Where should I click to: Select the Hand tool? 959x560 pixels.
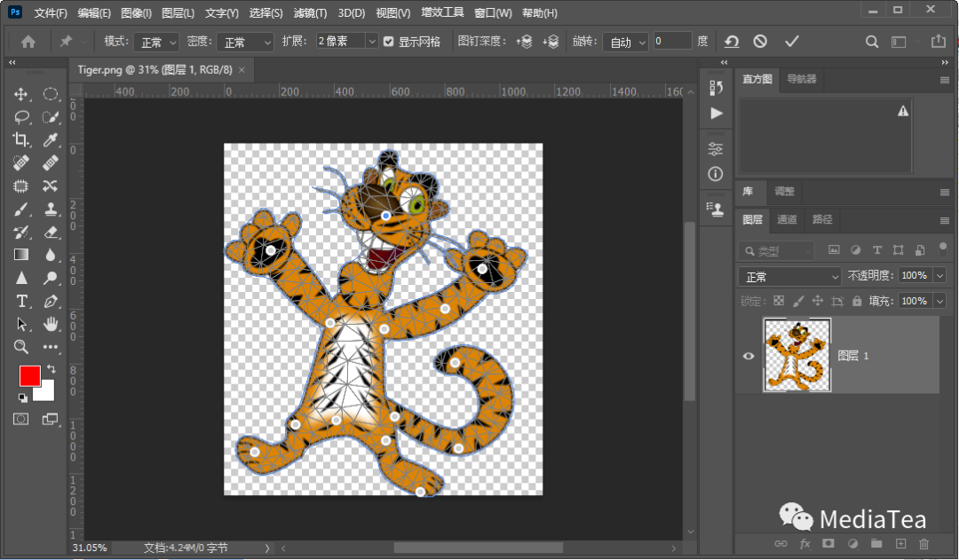(50, 324)
